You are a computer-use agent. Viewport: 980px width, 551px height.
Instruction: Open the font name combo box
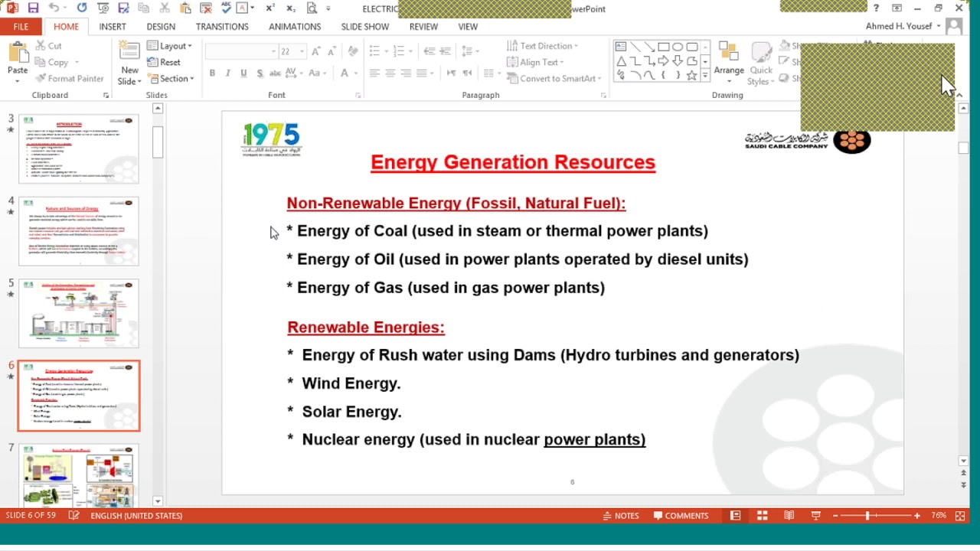tap(241, 51)
